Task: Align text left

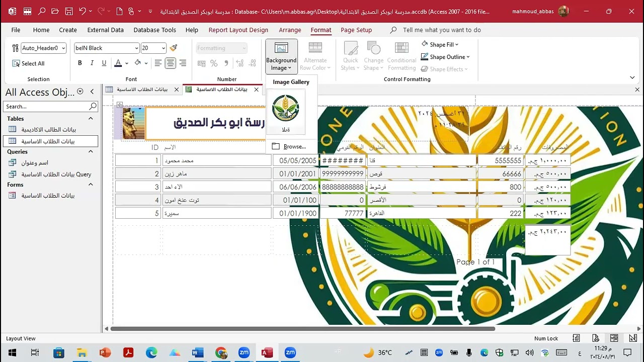Action: coord(158,63)
